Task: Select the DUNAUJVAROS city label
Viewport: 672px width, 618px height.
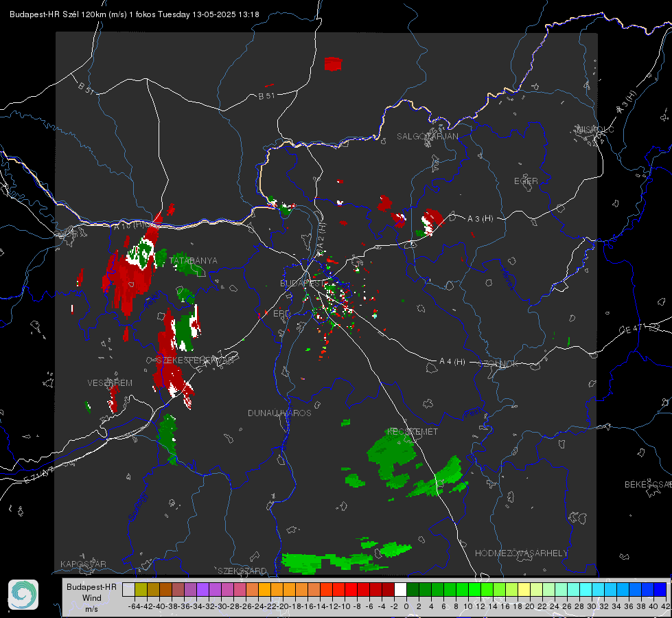Action: 279,413
